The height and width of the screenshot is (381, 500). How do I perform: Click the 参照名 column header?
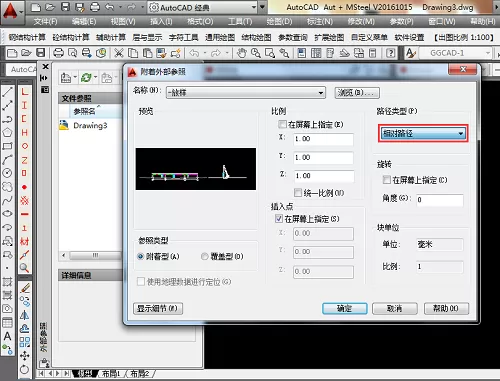click(x=84, y=111)
